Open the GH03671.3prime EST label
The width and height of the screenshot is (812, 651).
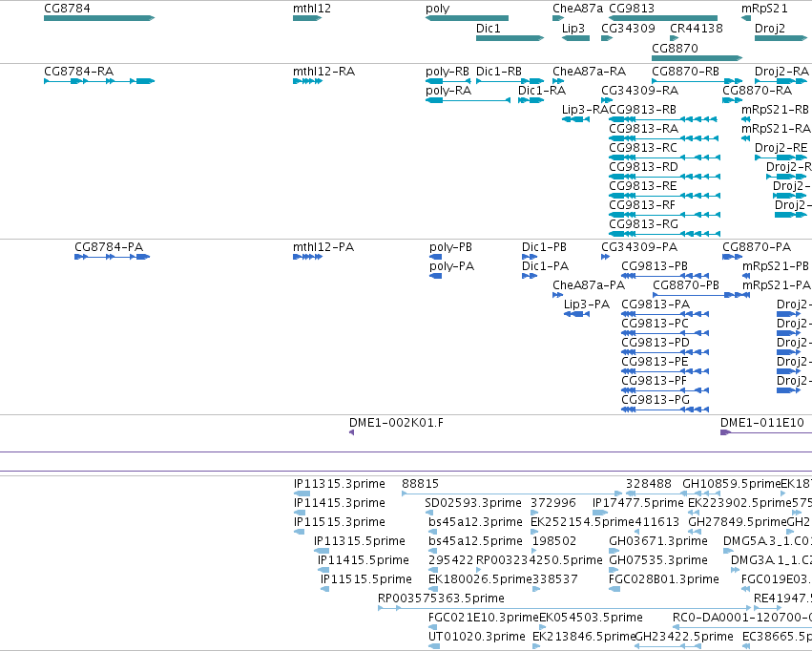click(658, 541)
